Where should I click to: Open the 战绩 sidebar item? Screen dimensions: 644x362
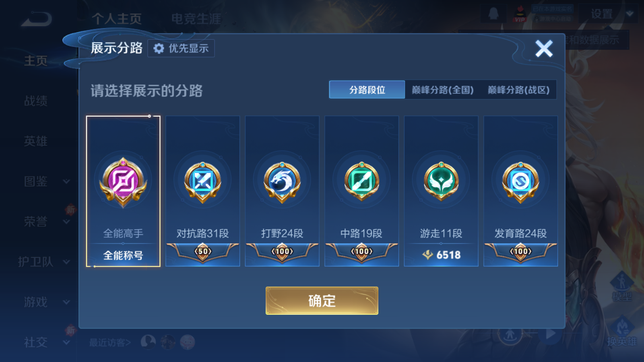coord(36,101)
